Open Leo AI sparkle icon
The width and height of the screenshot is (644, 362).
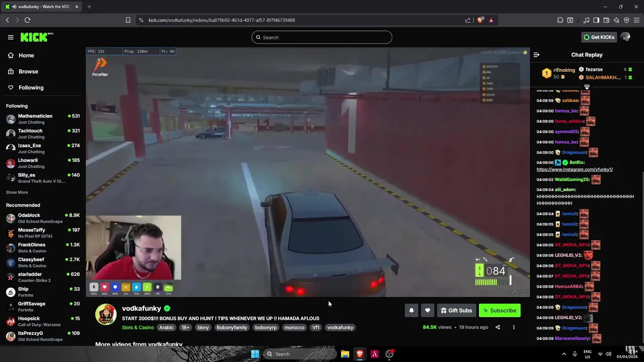[x=616, y=20]
